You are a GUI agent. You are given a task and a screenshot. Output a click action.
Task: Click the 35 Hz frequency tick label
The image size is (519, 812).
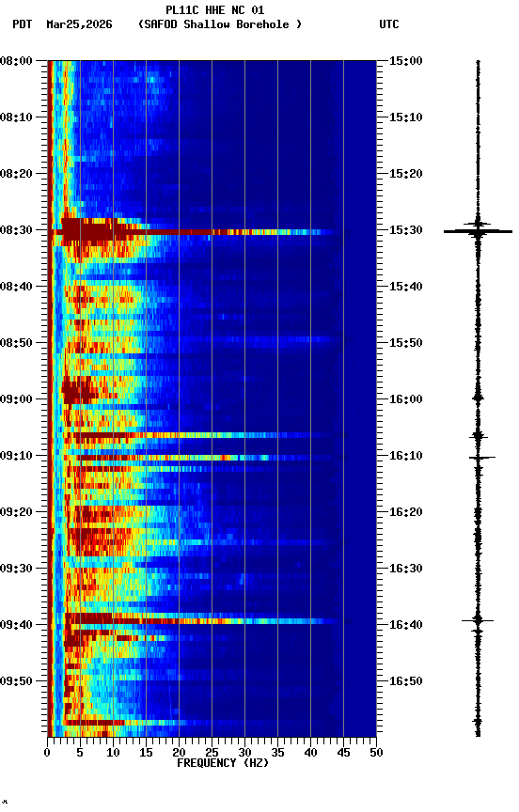tap(277, 753)
